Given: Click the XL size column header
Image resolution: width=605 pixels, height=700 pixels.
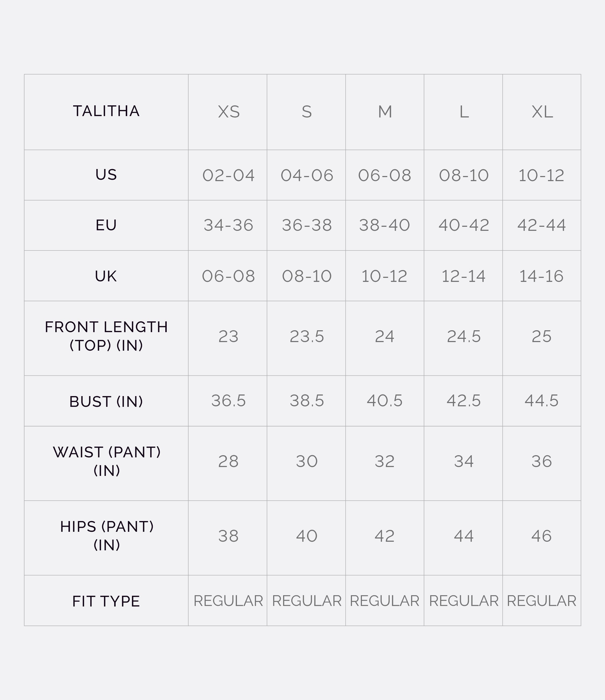Looking at the screenshot, I should coord(542,112).
